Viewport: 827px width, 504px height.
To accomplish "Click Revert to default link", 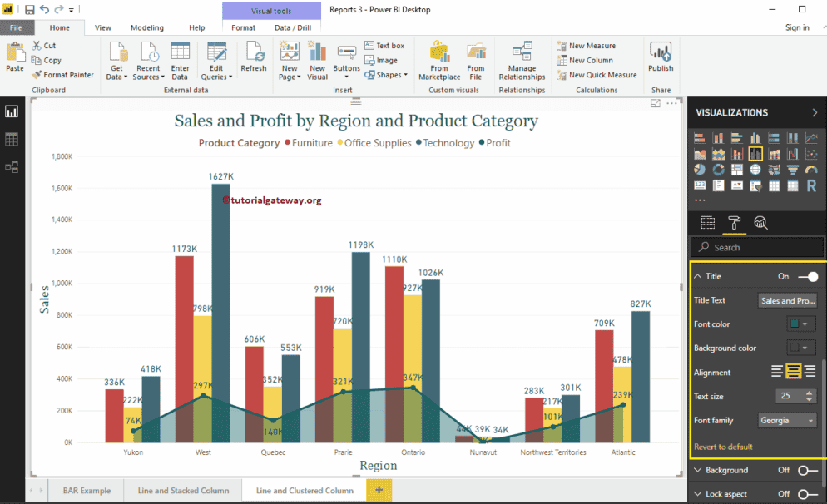I will coord(723,447).
